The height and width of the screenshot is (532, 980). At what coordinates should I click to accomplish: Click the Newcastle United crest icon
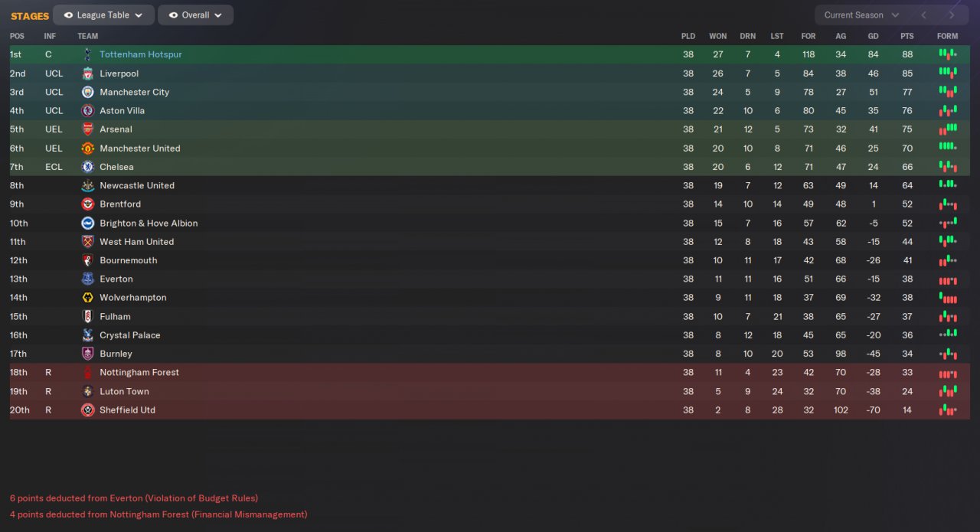pos(87,185)
